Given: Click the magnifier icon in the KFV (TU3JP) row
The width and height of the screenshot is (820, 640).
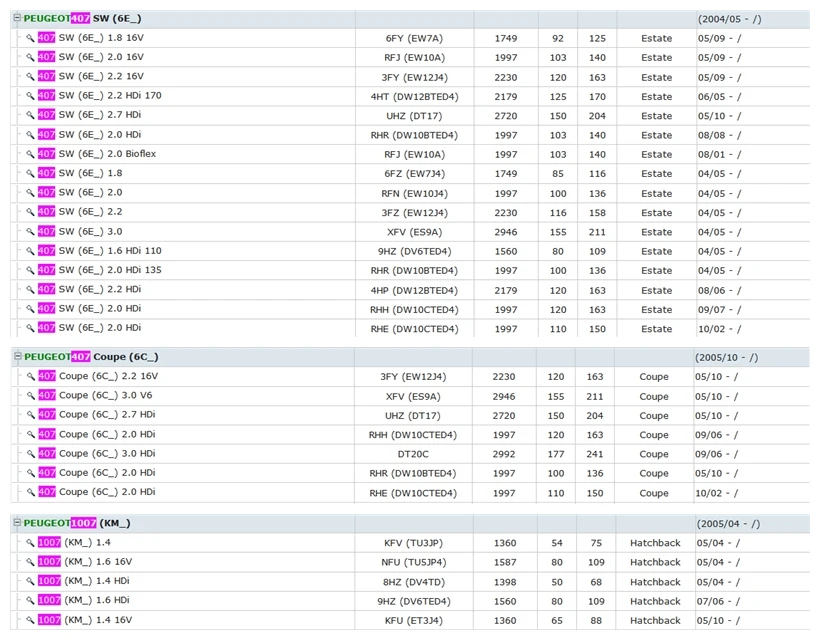Looking at the screenshot, I should coord(30,543).
